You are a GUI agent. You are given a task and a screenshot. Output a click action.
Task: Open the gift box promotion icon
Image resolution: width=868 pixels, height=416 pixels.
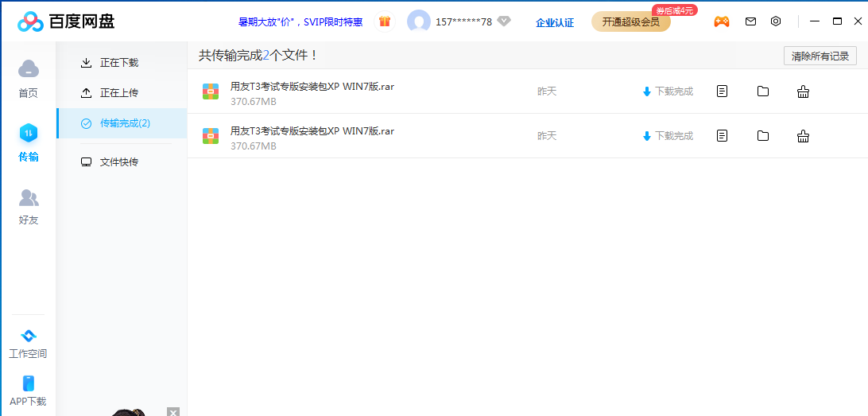[385, 21]
